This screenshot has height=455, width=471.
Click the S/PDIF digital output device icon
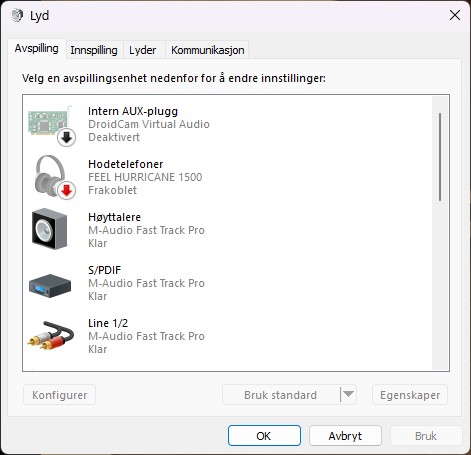point(50,286)
